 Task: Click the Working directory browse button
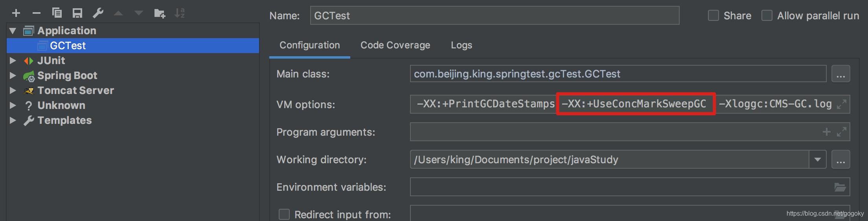[x=840, y=160]
